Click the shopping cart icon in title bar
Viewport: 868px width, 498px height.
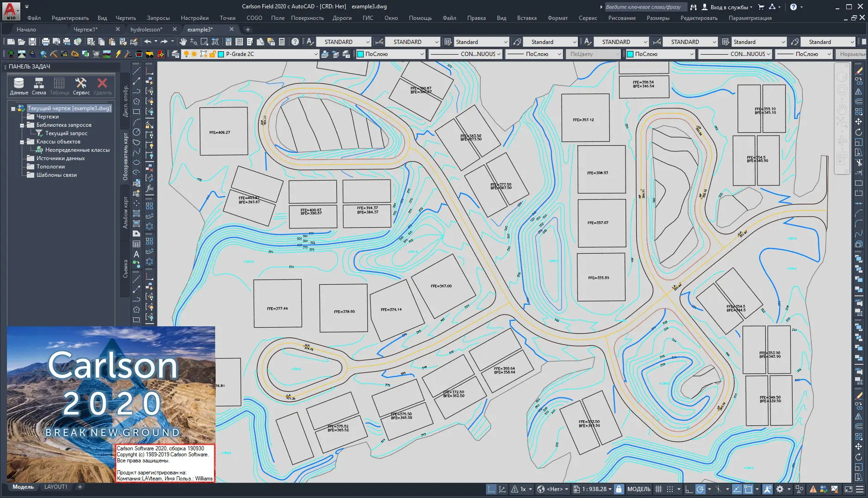coord(761,7)
